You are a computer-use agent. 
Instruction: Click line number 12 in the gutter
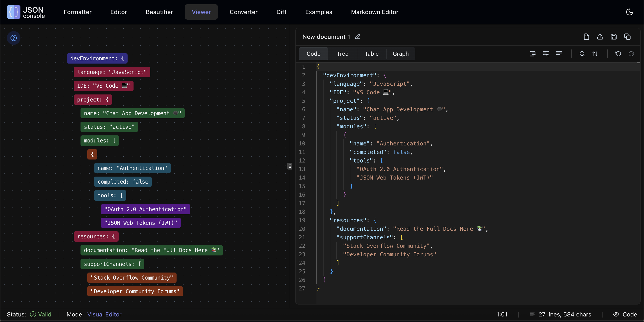pyautogui.click(x=302, y=161)
